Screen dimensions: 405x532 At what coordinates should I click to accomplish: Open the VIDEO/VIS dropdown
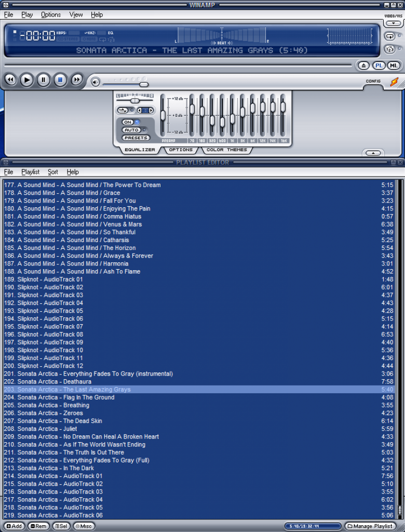click(394, 23)
